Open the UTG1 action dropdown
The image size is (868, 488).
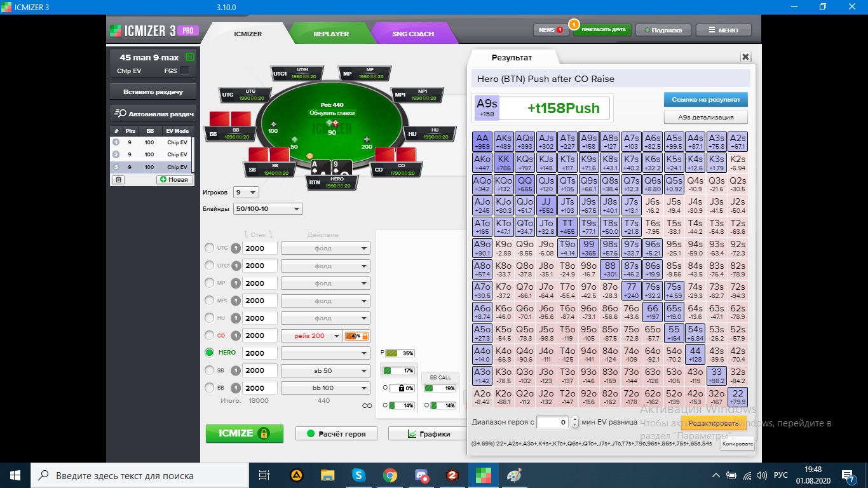click(325, 266)
